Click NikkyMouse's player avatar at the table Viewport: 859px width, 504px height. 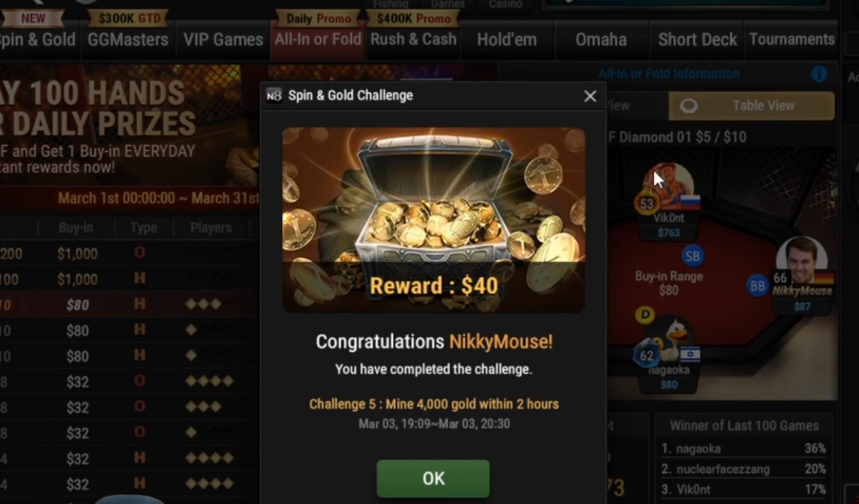point(802,261)
